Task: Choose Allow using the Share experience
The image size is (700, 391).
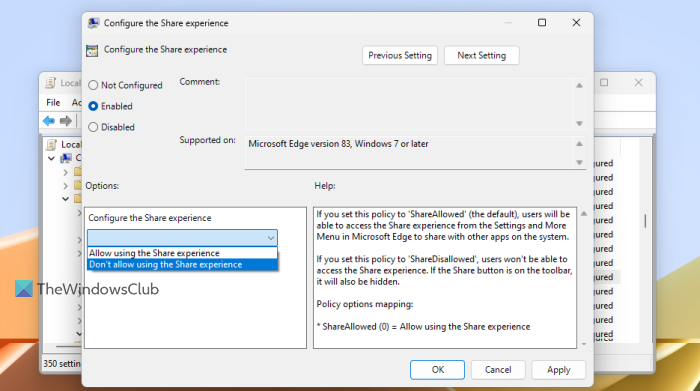Action: [182, 253]
